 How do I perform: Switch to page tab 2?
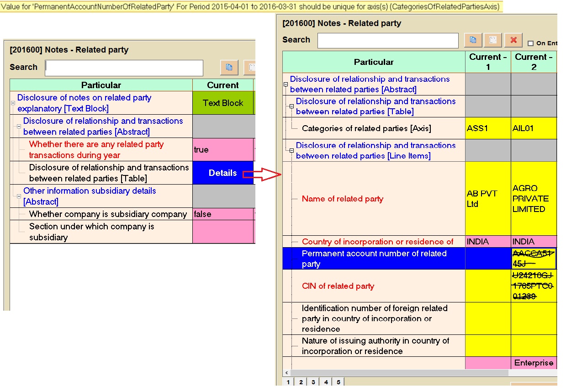301,382
